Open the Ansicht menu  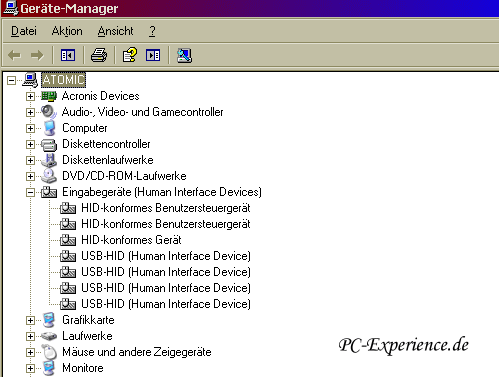[115, 31]
